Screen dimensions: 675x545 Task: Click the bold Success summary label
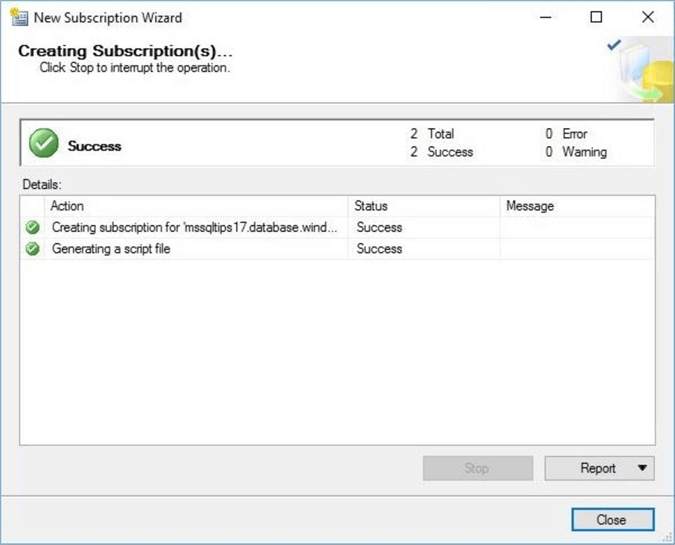point(94,146)
